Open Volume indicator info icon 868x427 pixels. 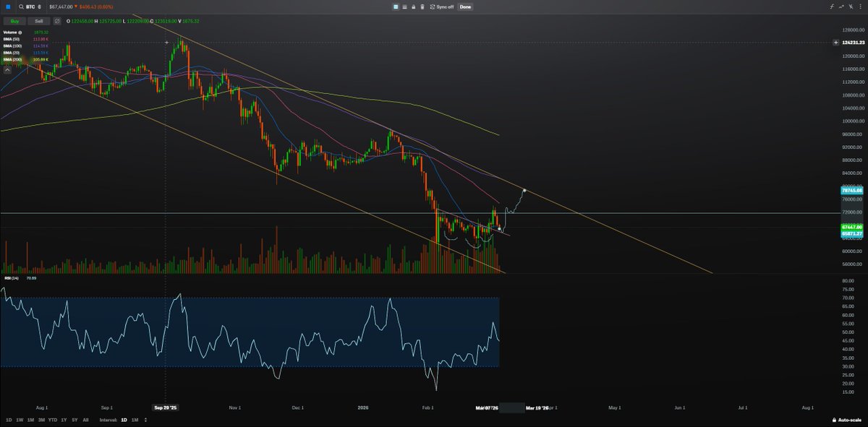[x=21, y=33]
